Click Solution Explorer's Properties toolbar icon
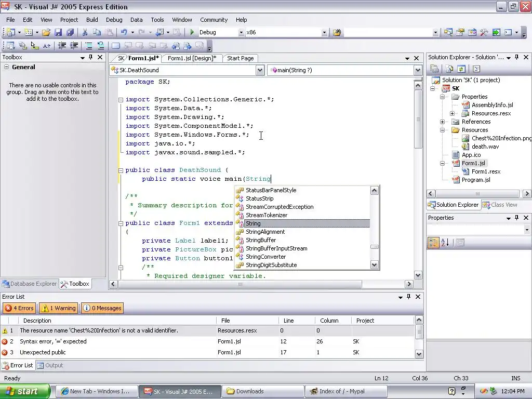Image resolution: width=532 pixels, height=399 pixels. tap(434, 69)
